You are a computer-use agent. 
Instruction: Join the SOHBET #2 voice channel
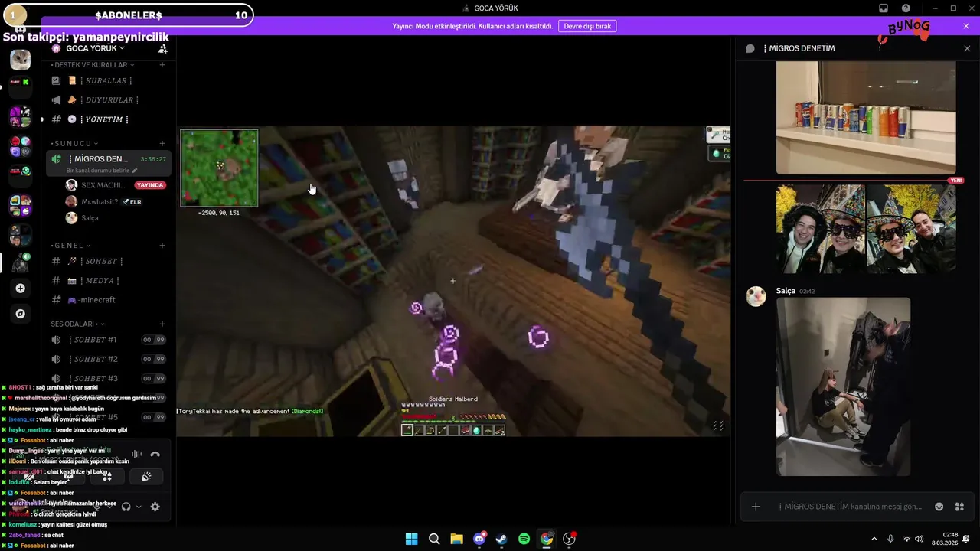[x=107, y=359]
